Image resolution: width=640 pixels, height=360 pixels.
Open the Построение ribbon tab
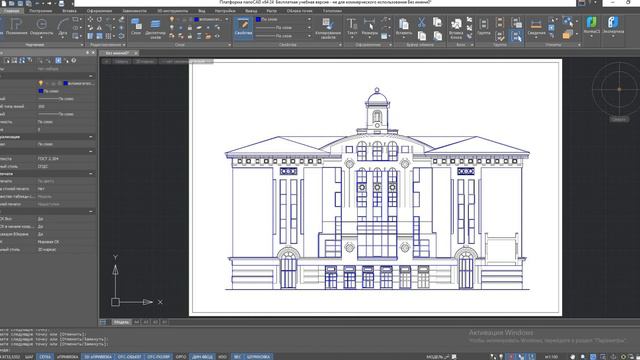point(40,11)
